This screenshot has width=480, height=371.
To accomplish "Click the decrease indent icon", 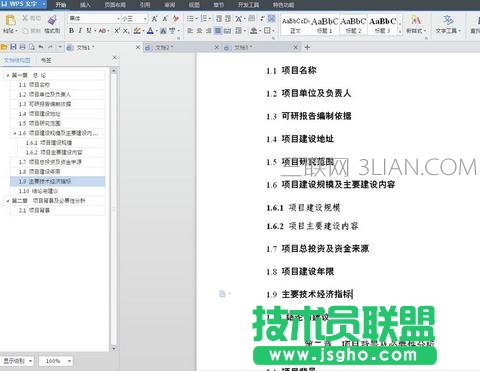I will [x=219, y=18].
